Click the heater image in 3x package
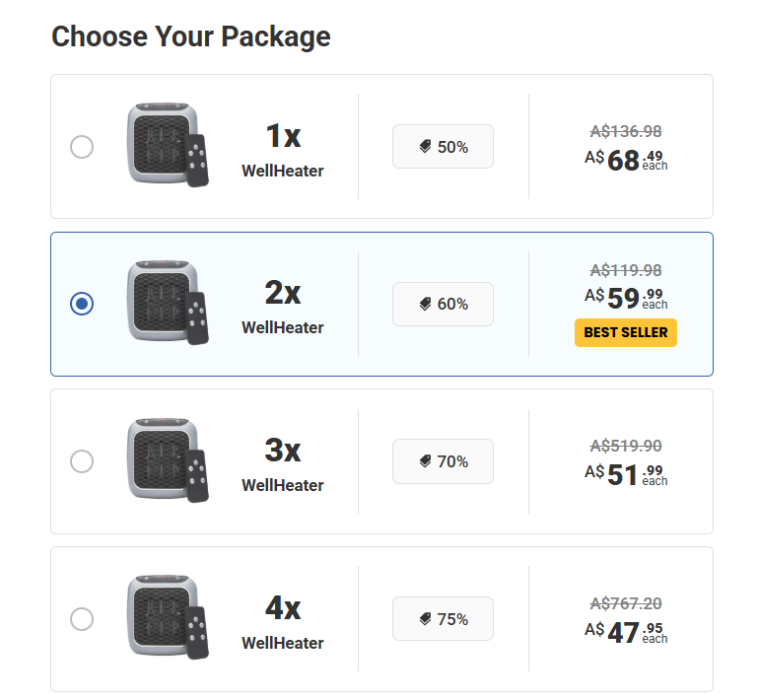Image resolution: width=758 pixels, height=700 pixels. click(168, 460)
